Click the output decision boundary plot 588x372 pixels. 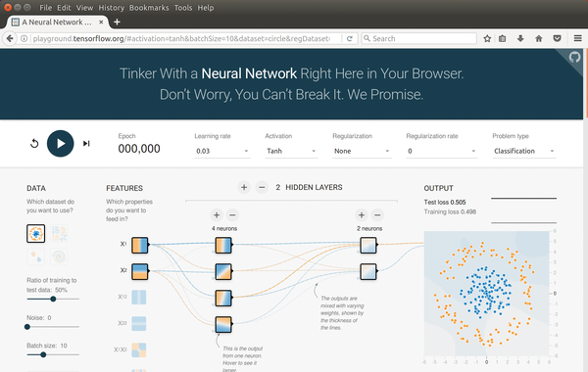(486, 294)
